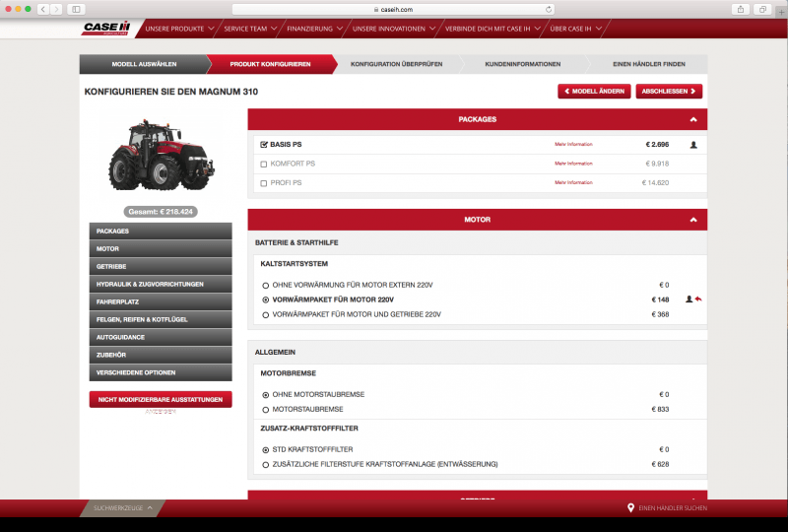Go to Produkt konfigurieren step
This screenshot has width=788, height=532.
[x=270, y=64]
